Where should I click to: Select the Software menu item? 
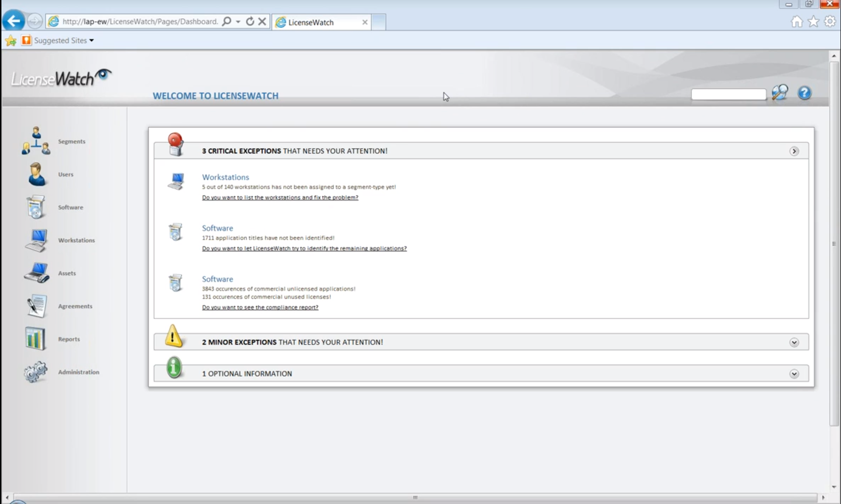pos(71,207)
